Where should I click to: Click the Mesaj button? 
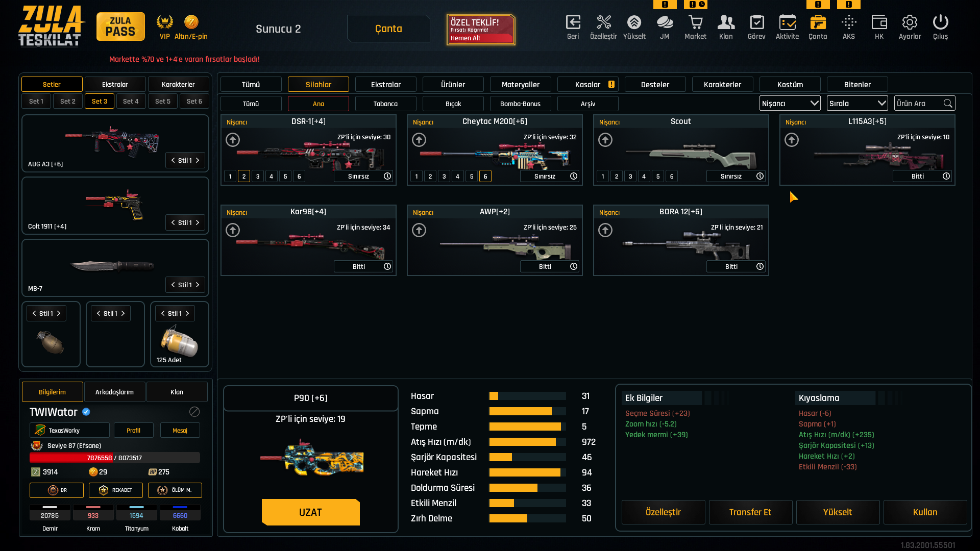point(180,430)
